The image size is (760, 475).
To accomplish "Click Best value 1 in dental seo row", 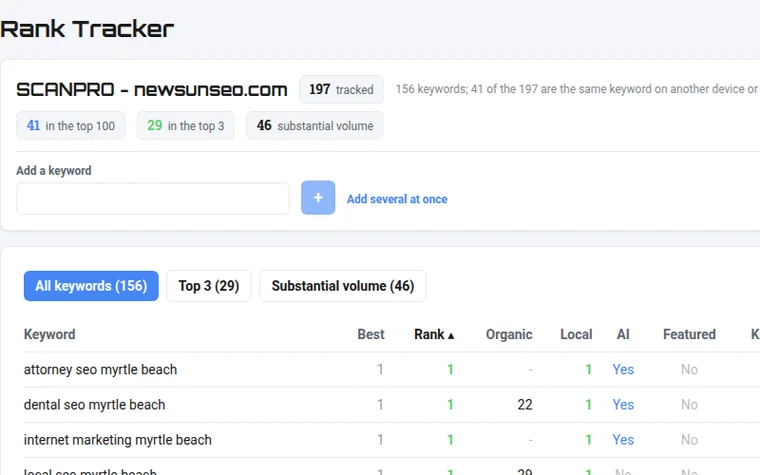I will coord(380,405).
